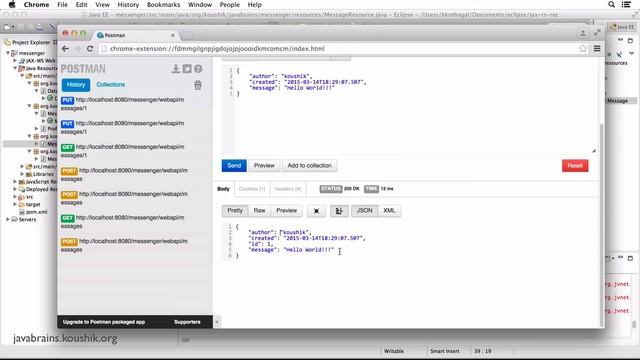
Task: Switch to the Collections tab
Action: [111, 84]
